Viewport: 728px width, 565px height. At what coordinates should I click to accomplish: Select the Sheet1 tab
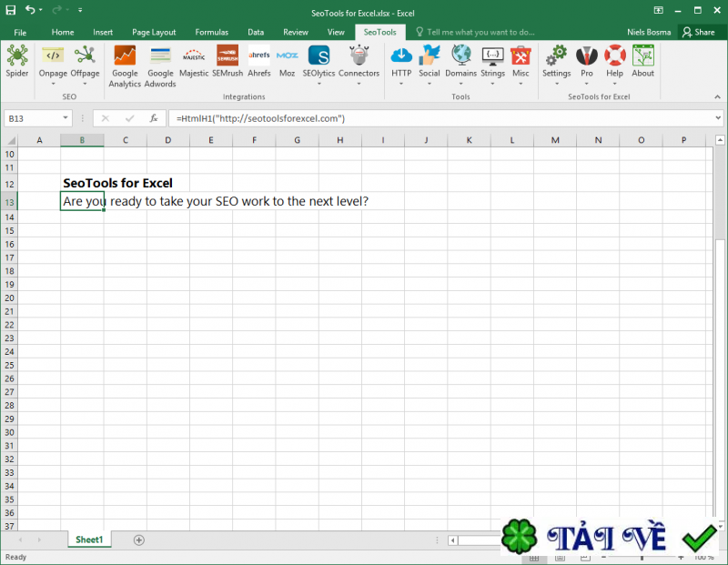coord(88,539)
